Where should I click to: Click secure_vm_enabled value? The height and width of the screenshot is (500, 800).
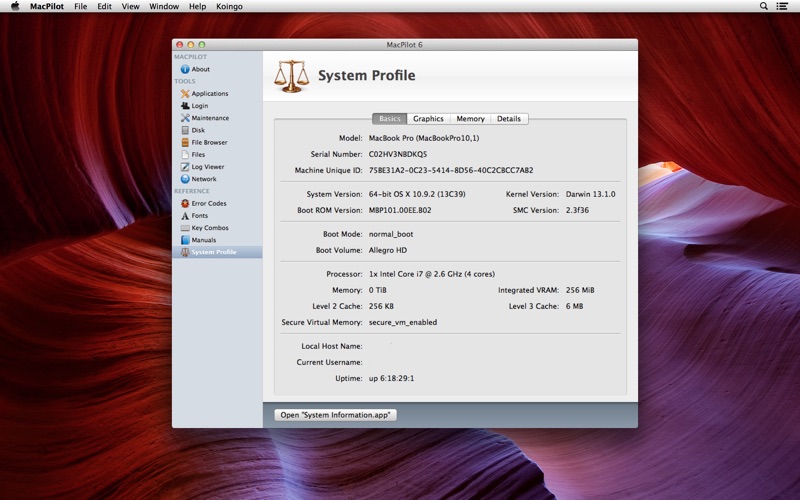point(403,322)
